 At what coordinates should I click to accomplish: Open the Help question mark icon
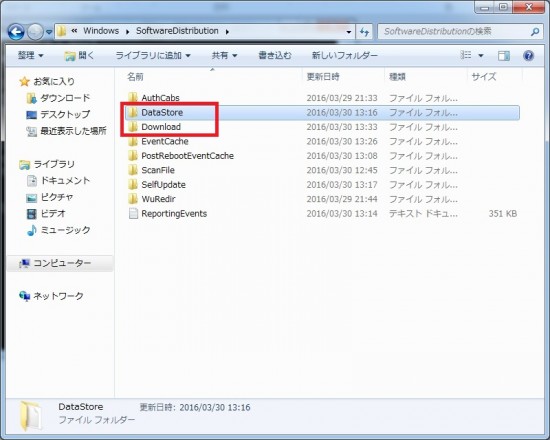pos(528,55)
